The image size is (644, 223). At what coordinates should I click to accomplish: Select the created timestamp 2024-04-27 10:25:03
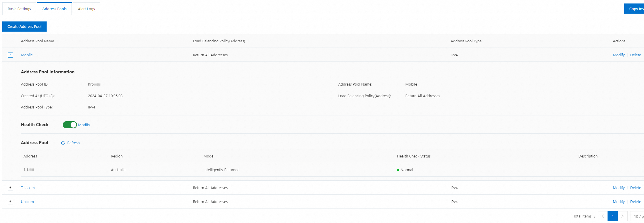point(105,96)
